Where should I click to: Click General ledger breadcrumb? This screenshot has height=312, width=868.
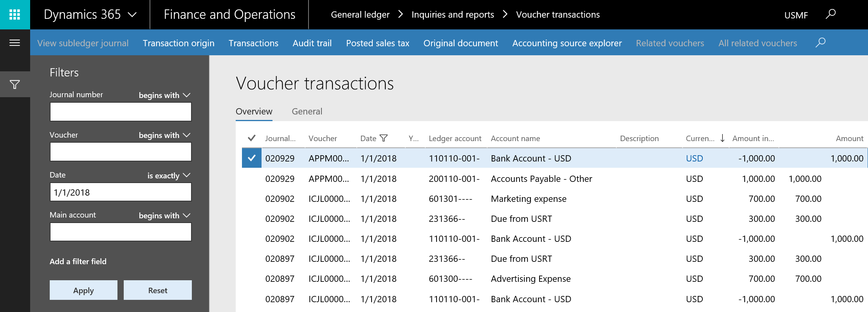(x=360, y=15)
